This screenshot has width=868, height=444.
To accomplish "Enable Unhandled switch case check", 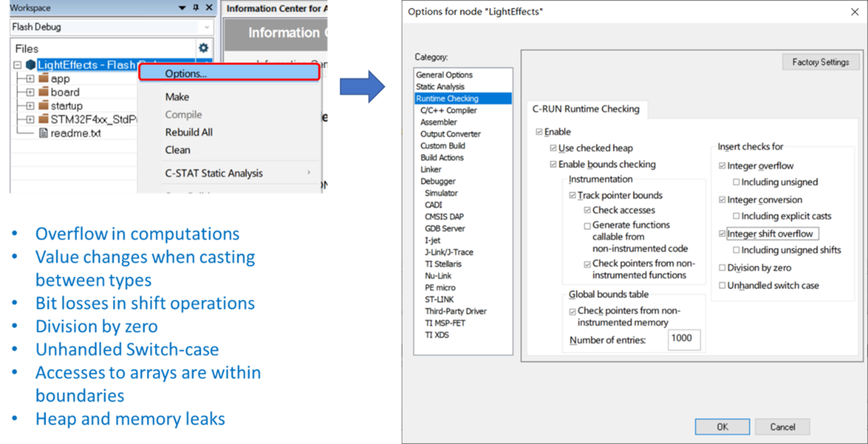I will click(x=722, y=286).
